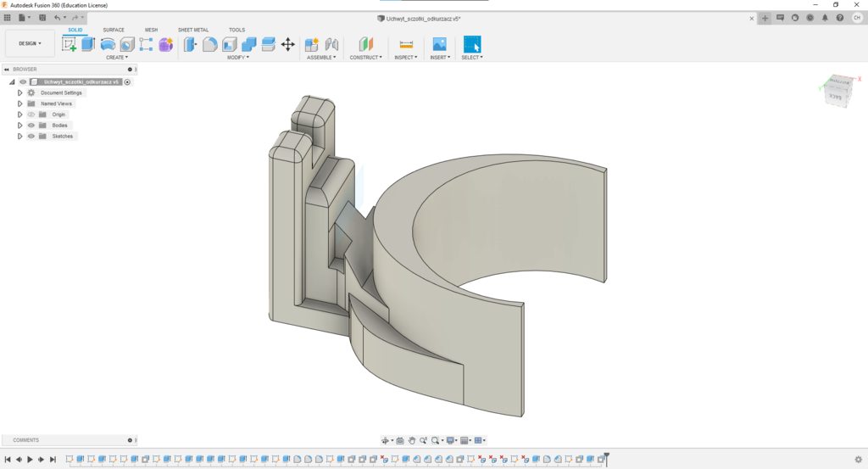Click the Extrude tool icon

point(88,44)
